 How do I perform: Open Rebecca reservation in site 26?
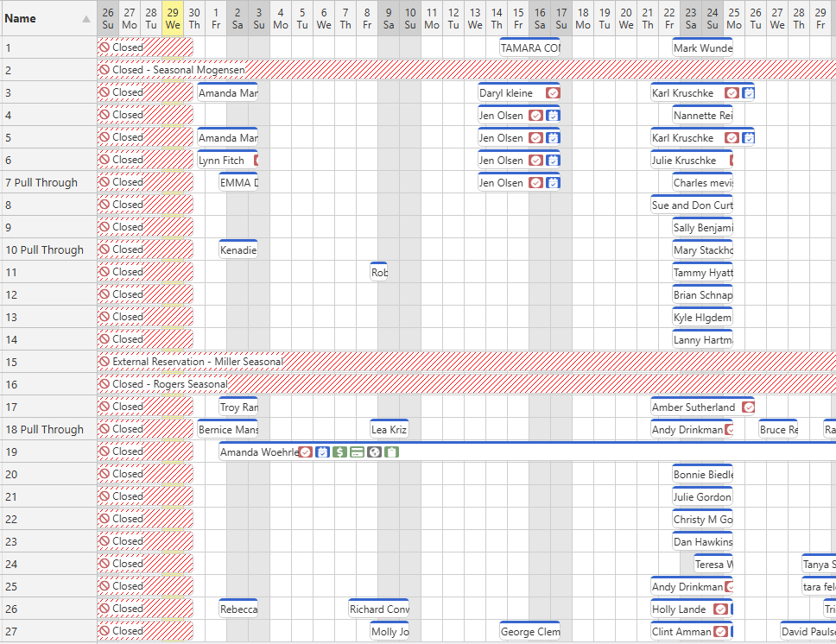[x=238, y=609]
